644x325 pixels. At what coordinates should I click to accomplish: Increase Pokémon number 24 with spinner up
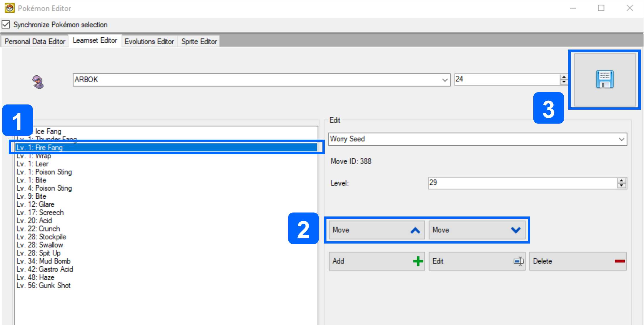point(564,77)
